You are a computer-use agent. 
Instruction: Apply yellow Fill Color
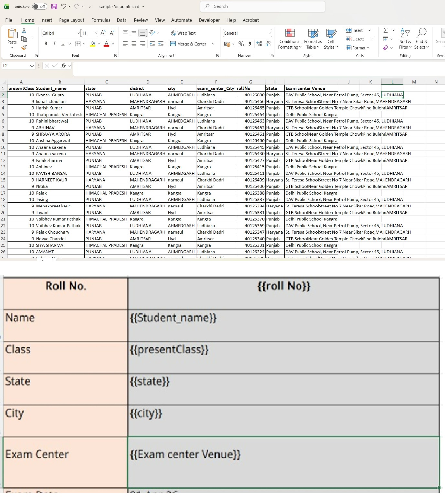point(93,44)
